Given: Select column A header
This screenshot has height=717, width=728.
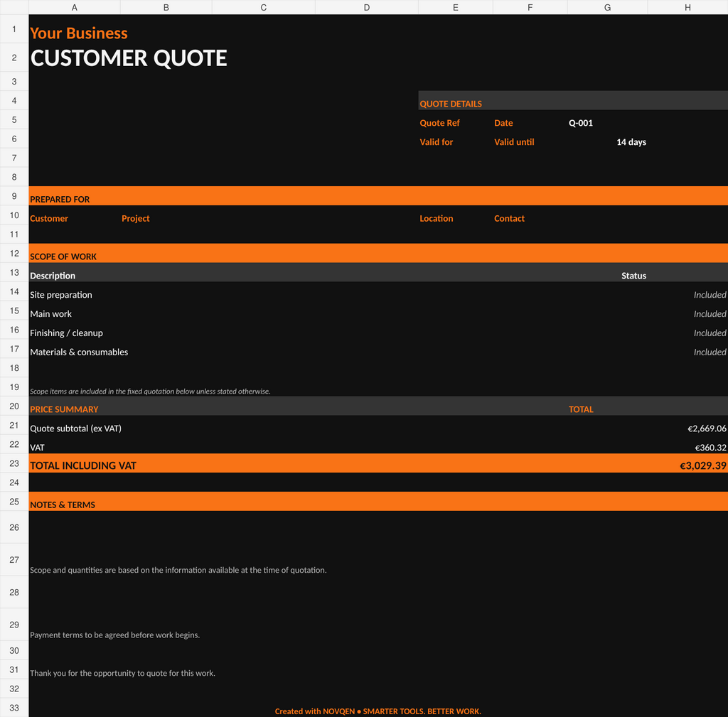Looking at the screenshot, I should pos(74,7).
